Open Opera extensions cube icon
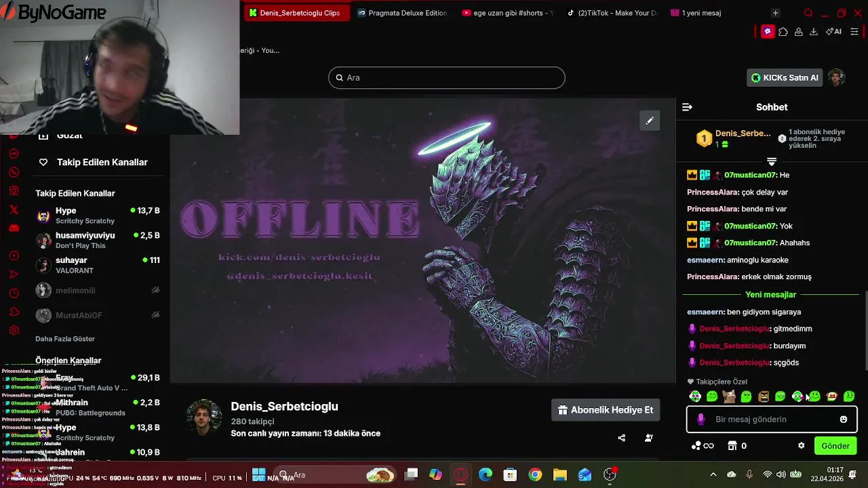The height and width of the screenshot is (488, 868). pyautogui.click(x=783, y=32)
